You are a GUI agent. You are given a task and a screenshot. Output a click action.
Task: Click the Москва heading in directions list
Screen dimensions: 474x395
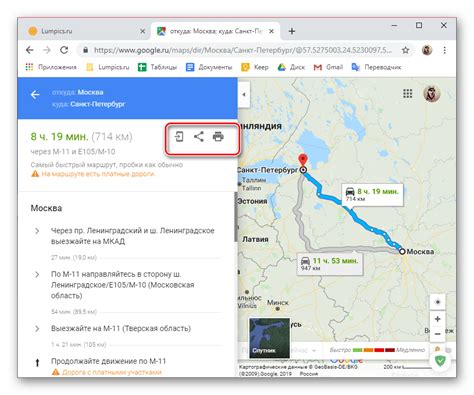point(46,208)
